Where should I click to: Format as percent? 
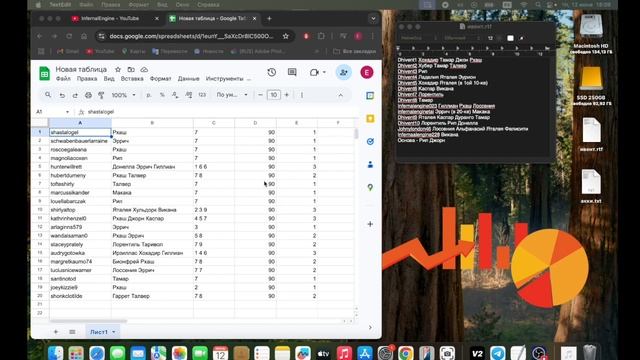[162, 95]
